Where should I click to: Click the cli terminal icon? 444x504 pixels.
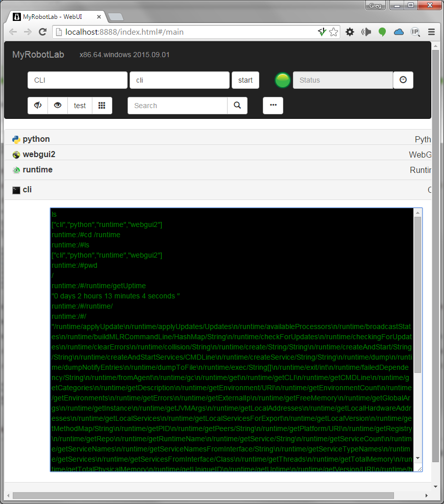(x=16, y=190)
